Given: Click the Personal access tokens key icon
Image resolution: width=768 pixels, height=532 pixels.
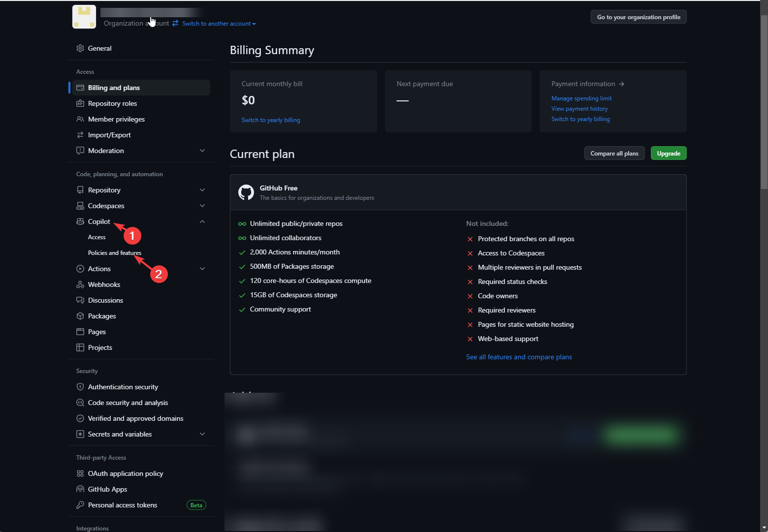Looking at the screenshot, I should pos(80,505).
